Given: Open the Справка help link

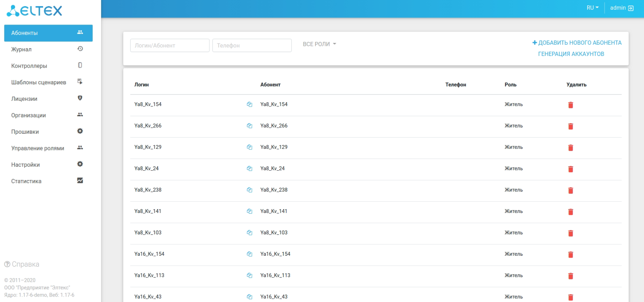Looking at the screenshot, I should click(x=22, y=264).
